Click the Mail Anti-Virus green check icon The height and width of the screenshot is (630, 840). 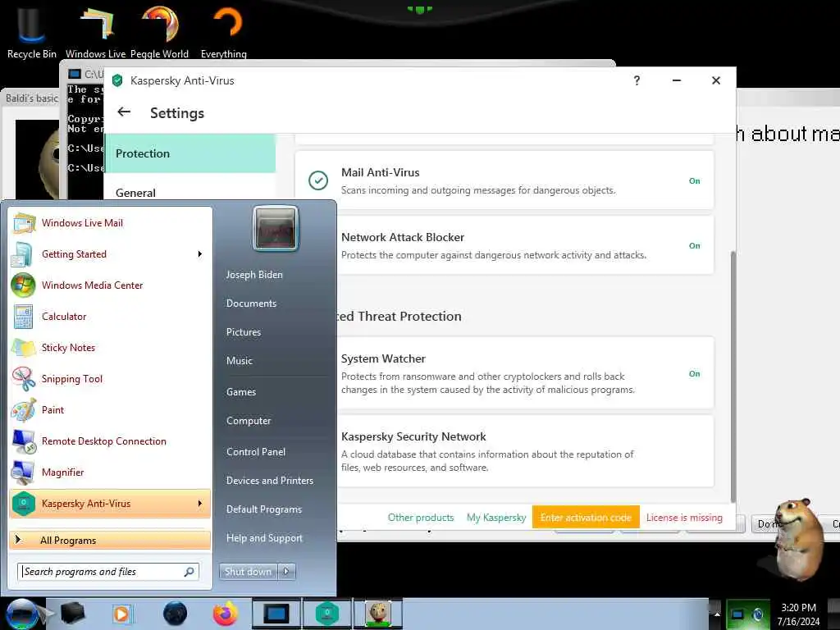coord(318,180)
